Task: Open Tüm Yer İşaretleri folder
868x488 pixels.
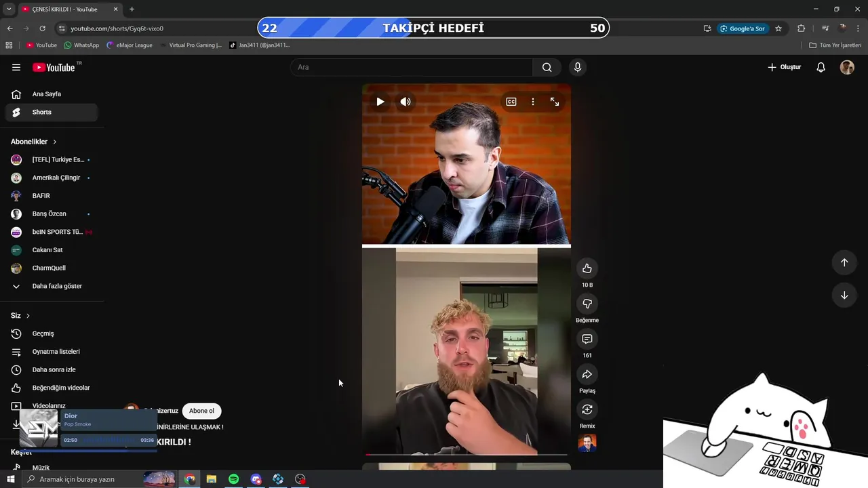Action: (x=835, y=45)
